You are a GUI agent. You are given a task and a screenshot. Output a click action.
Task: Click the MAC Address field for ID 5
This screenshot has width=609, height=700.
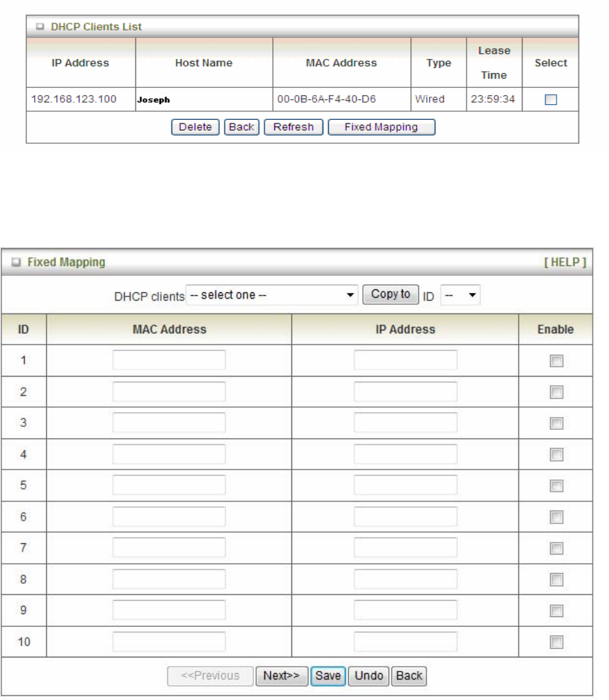coord(169,485)
